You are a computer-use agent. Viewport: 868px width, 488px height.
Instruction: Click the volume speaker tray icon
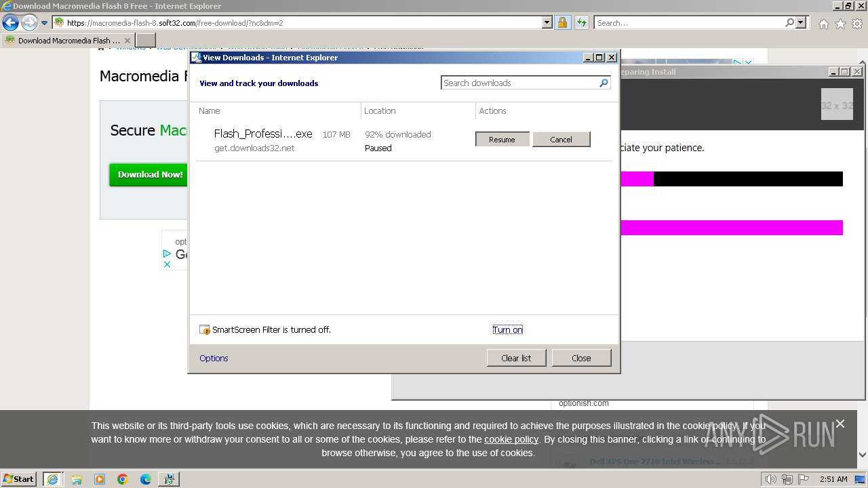(770, 479)
